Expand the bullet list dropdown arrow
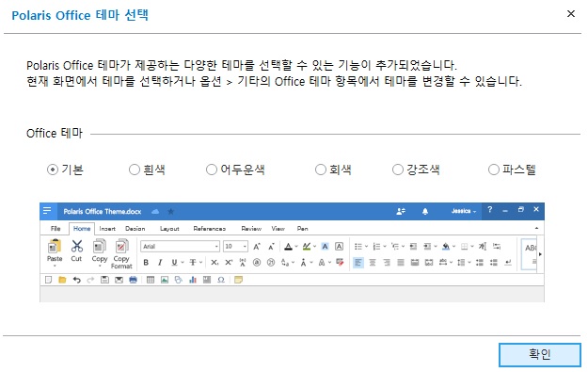Image resolution: width=588 pixels, height=372 pixels. [366, 247]
